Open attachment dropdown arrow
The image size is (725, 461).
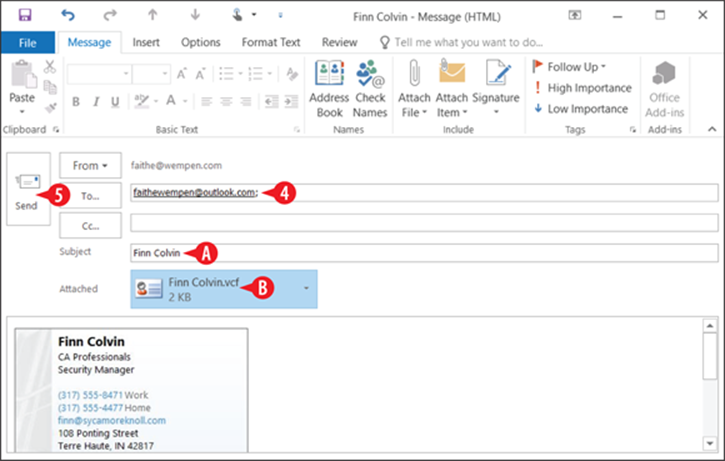pos(306,289)
